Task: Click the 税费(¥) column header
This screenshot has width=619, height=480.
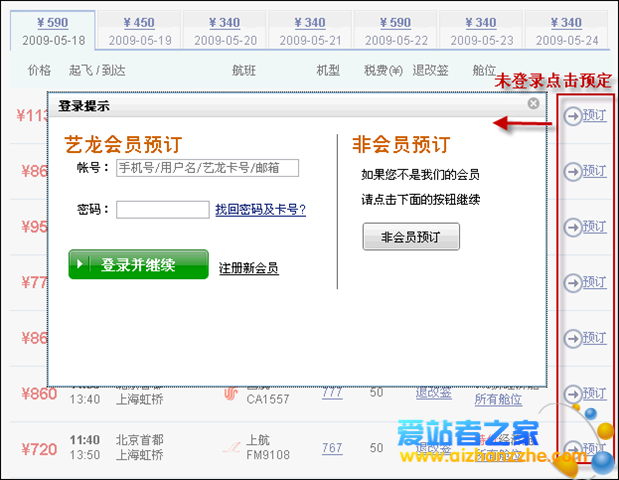Action: (x=383, y=70)
